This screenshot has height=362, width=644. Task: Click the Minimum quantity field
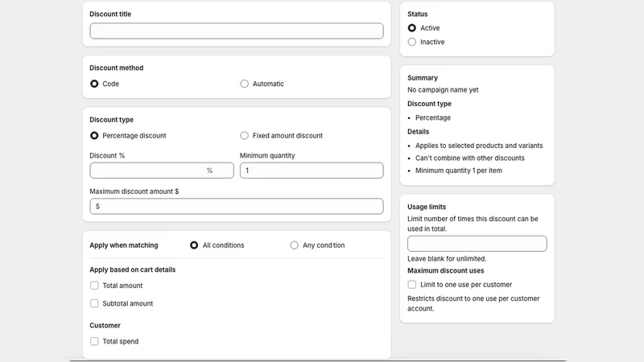pos(312,171)
